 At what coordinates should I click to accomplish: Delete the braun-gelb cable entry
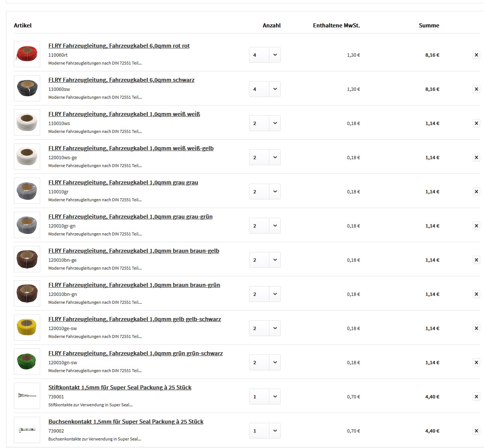[476, 260]
